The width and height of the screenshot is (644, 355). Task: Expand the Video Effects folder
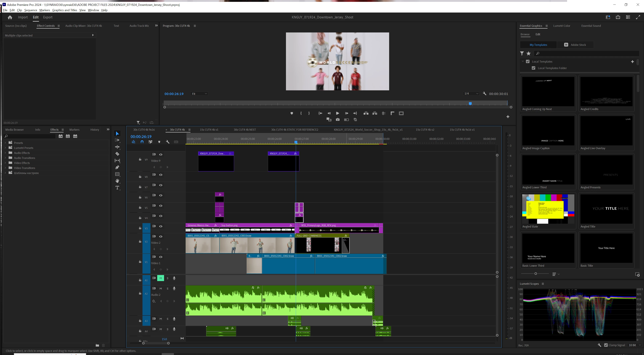coord(5,163)
